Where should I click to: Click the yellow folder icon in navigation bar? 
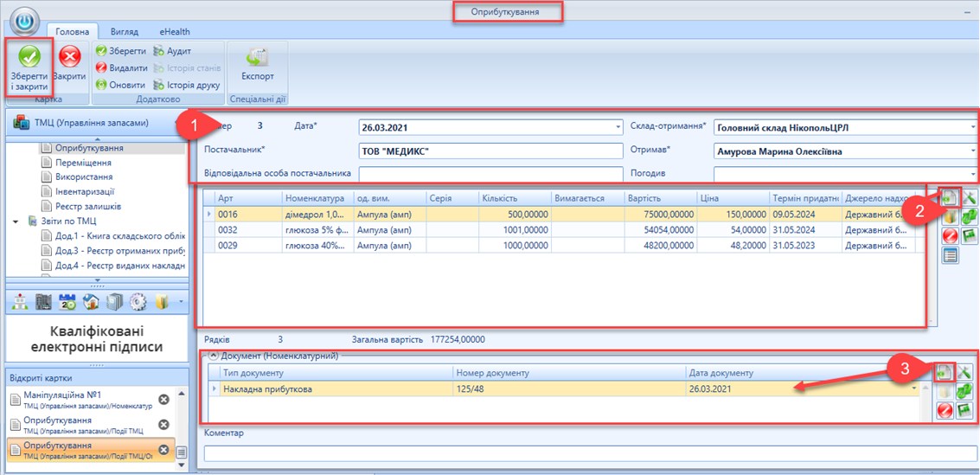(161, 302)
